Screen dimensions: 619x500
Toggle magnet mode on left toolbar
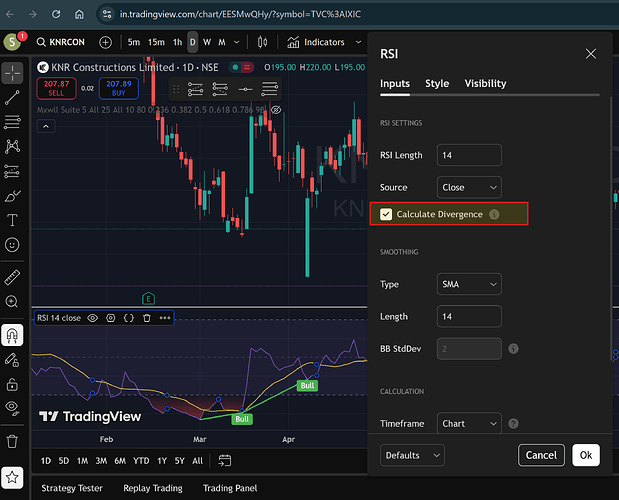tap(12, 335)
